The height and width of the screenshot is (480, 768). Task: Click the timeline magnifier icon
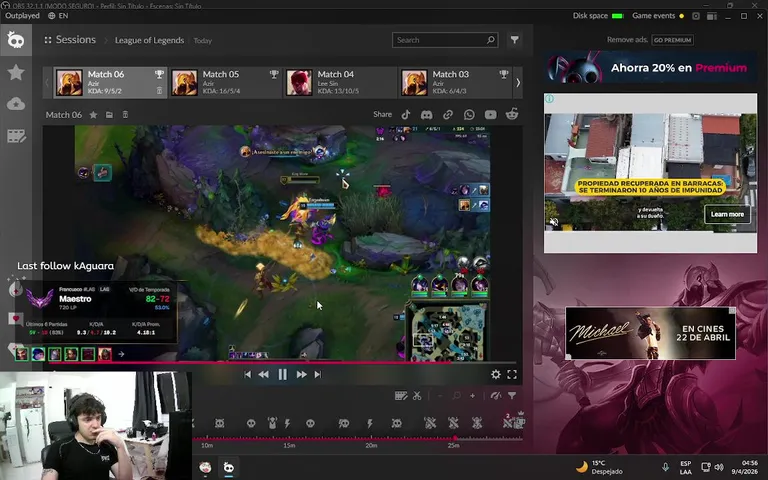coord(456,396)
